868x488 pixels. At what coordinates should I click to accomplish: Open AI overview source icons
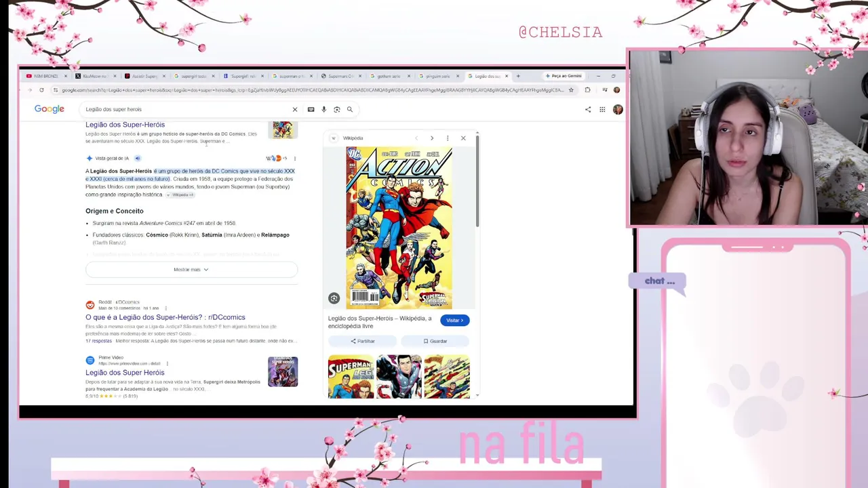[276, 159]
